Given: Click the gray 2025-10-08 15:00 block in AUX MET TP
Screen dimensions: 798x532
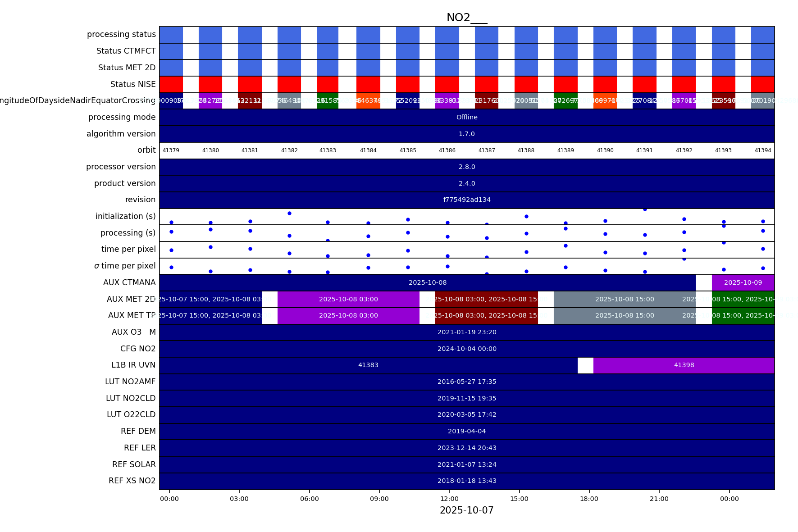Looking at the screenshot, I should click(x=624, y=316).
